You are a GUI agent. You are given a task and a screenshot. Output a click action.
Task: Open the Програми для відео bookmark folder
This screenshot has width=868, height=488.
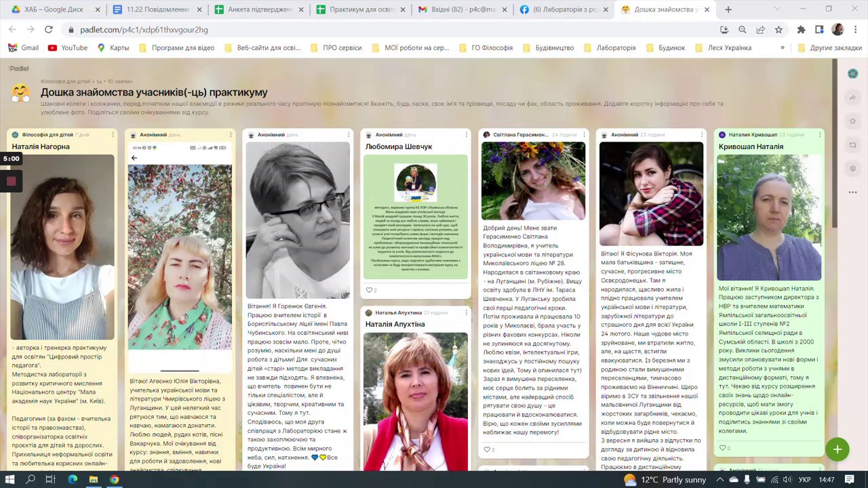tap(176, 48)
